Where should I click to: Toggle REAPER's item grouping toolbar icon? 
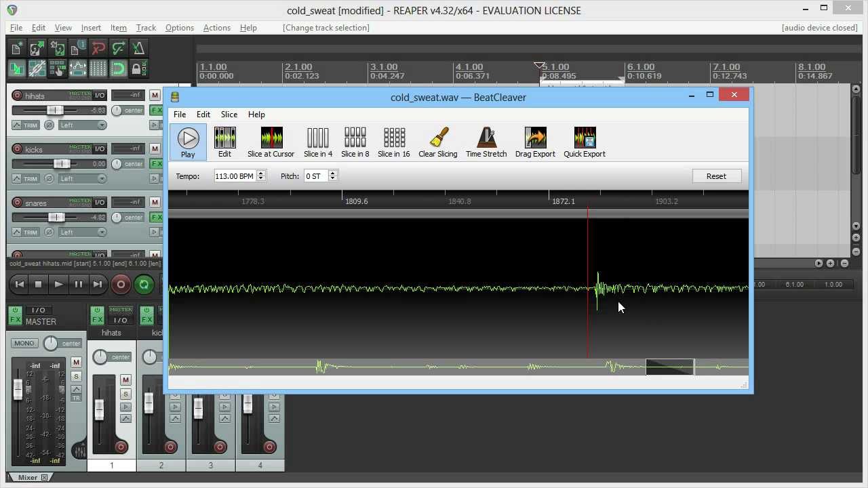(37, 68)
